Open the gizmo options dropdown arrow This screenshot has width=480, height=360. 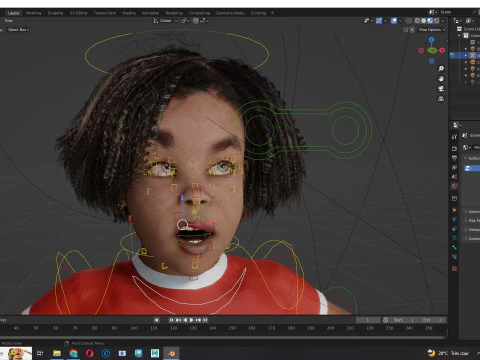385,21
